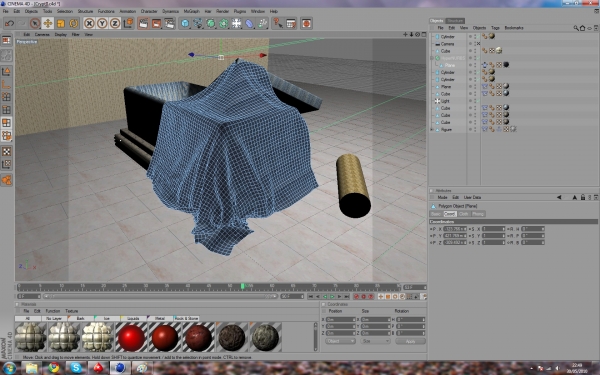The image size is (600, 375).
Task: Toggle visibility dot of Camera object
Action: tap(471, 44)
